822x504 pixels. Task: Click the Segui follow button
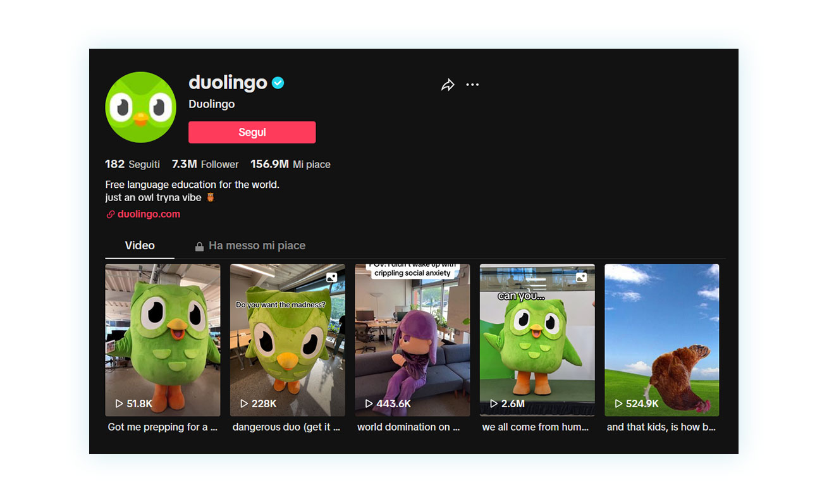pyautogui.click(x=252, y=132)
